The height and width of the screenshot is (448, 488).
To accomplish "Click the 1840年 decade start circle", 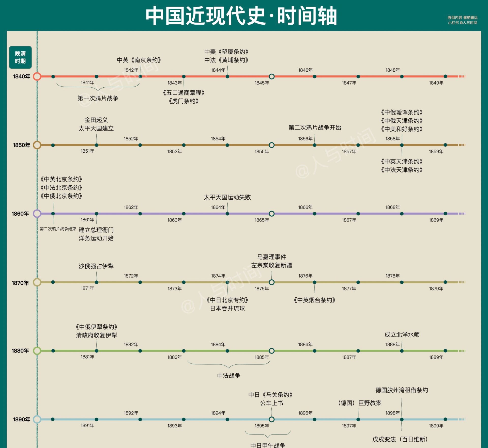I will 37,76.
